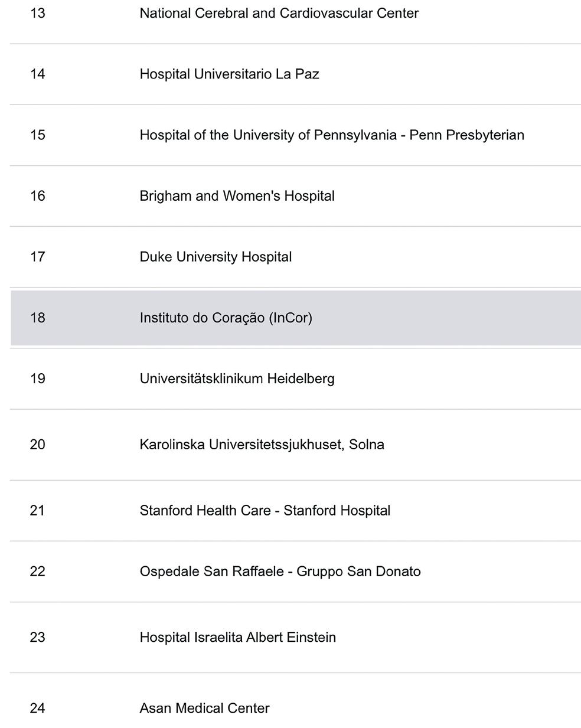
Task: Open Duke University Hospital entry
Action: point(216,257)
